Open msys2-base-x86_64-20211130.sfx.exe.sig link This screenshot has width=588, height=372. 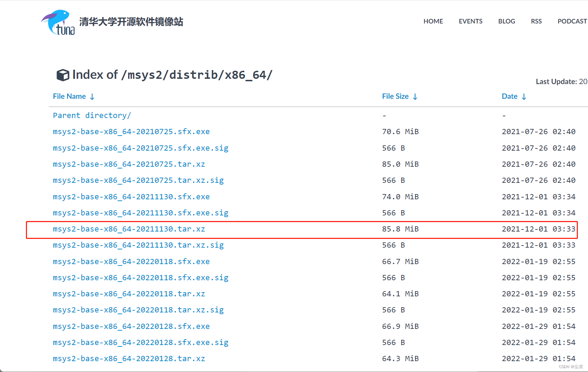click(x=141, y=213)
